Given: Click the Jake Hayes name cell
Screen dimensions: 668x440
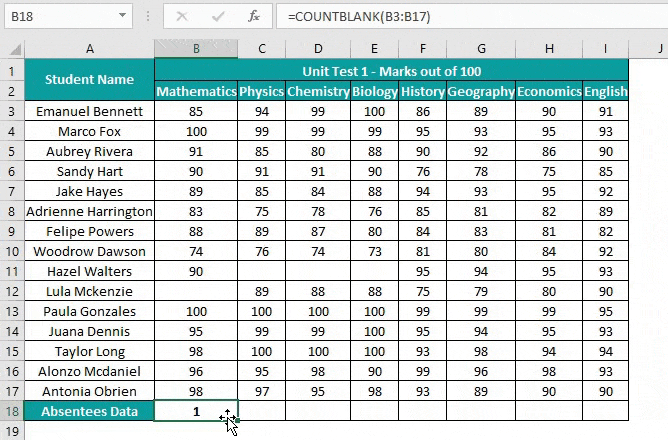Looking at the screenshot, I should tap(89, 191).
